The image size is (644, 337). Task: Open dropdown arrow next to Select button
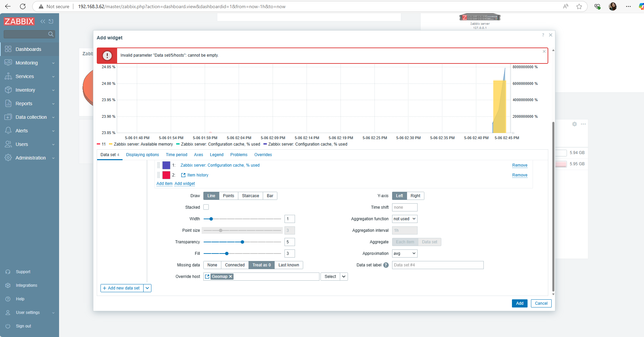(x=344, y=277)
